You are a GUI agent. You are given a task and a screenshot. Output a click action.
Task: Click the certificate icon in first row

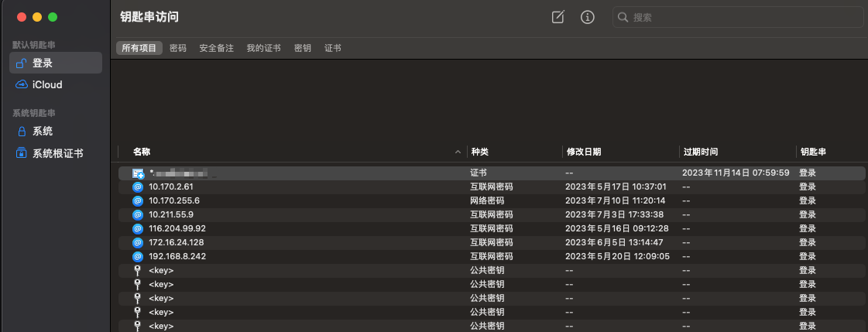(x=138, y=173)
